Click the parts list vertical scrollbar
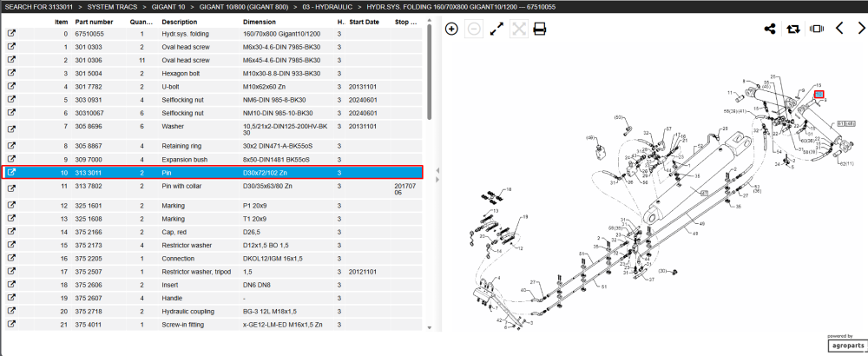 point(429,72)
